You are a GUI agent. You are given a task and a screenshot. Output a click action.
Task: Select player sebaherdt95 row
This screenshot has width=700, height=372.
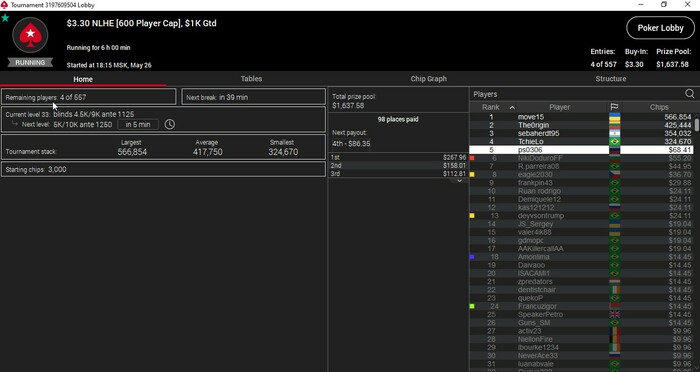coord(581,134)
